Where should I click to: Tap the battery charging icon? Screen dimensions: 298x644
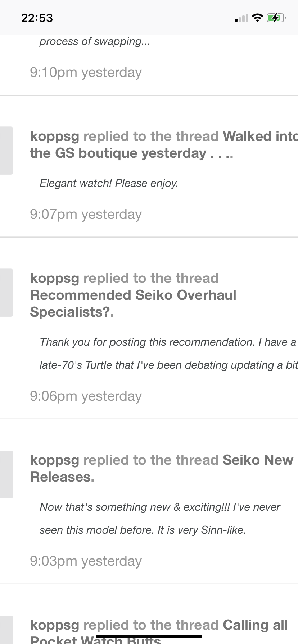pyautogui.click(x=276, y=18)
